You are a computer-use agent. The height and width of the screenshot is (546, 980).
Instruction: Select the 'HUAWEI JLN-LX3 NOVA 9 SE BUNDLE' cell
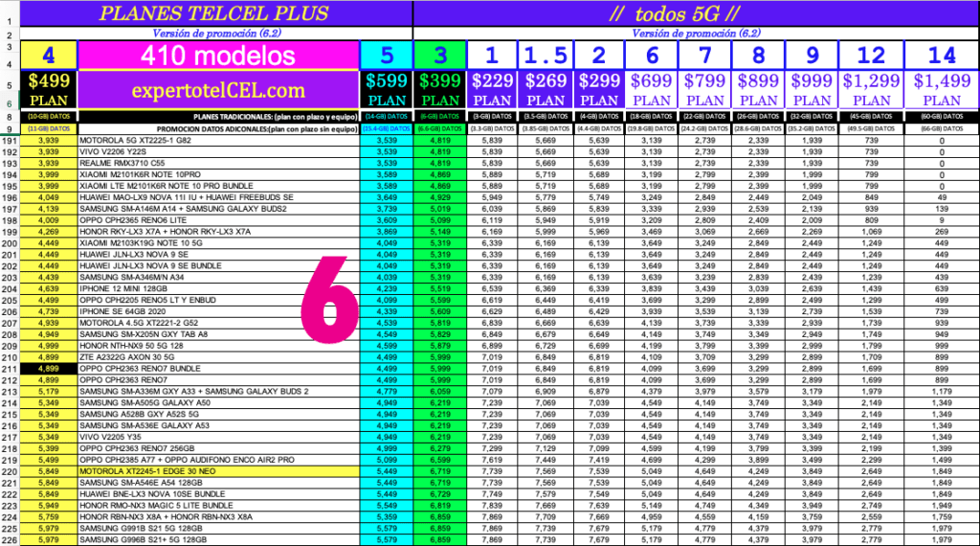(218, 265)
